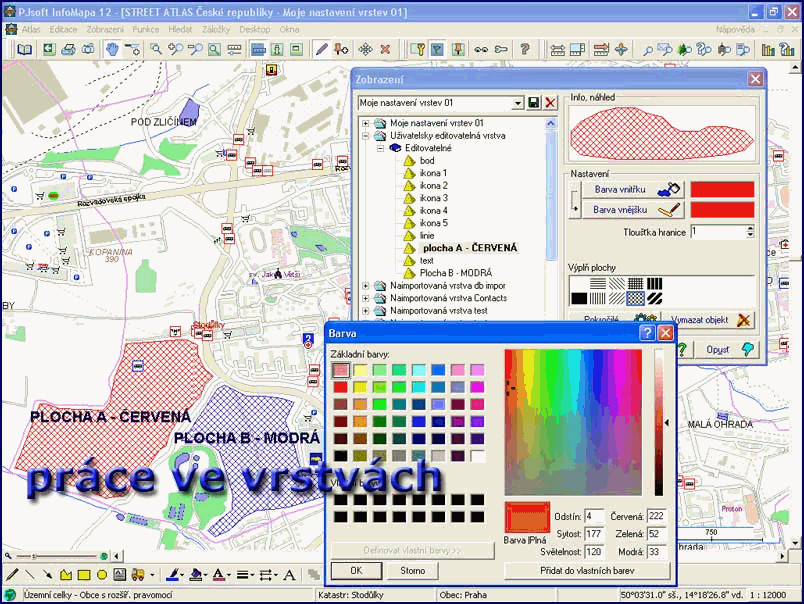Open the 'Moje nastavení vrstev 01' dropdown
The width and height of the screenshot is (804, 604).
click(x=518, y=103)
